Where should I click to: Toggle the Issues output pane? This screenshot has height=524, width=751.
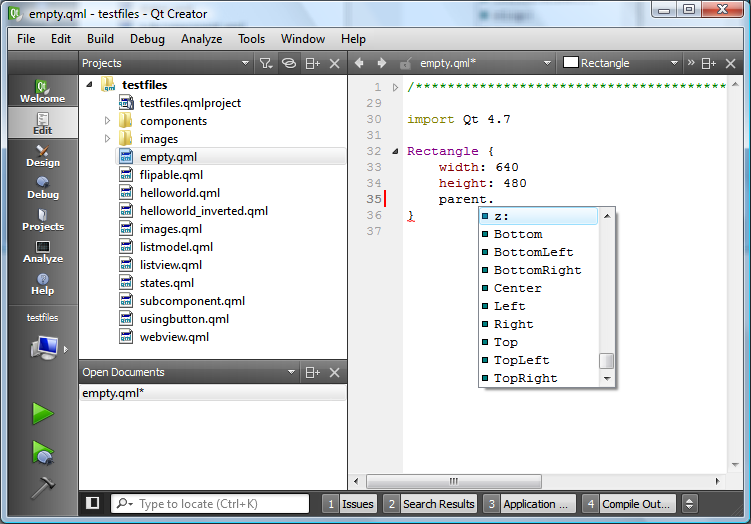point(349,504)
